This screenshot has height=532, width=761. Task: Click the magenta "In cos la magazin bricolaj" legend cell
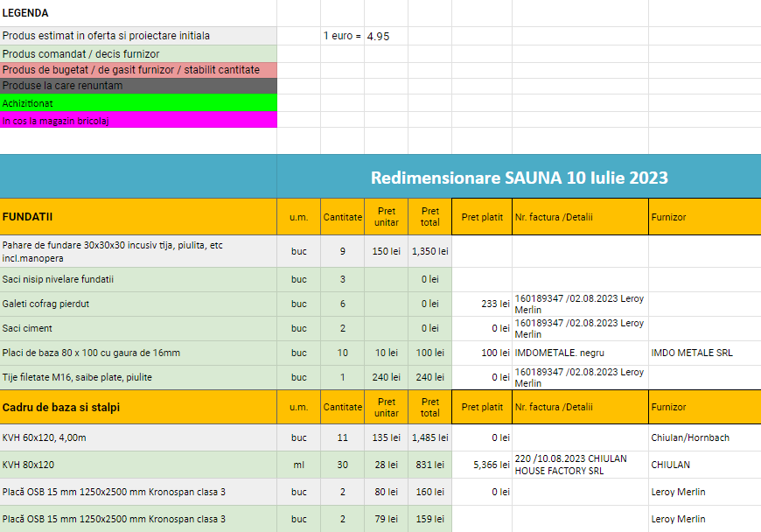138,120
